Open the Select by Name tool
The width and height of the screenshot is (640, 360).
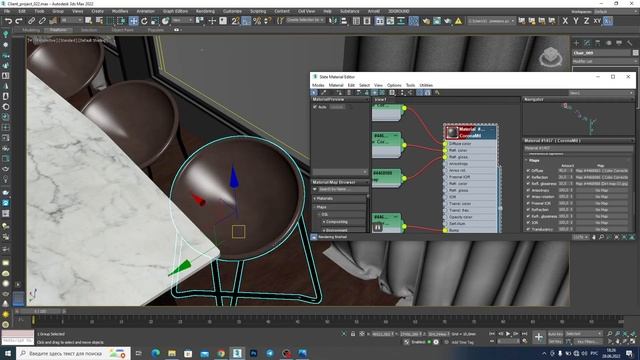[99, 21]
